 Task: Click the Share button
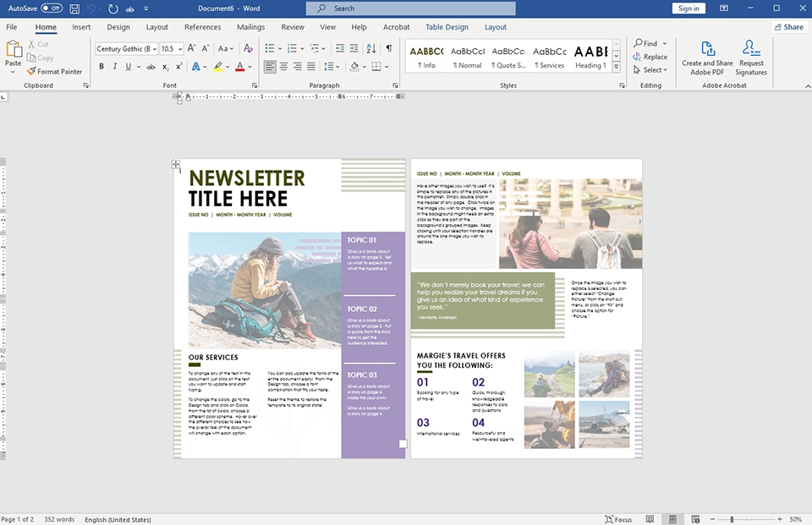click(x=788, y=27)
